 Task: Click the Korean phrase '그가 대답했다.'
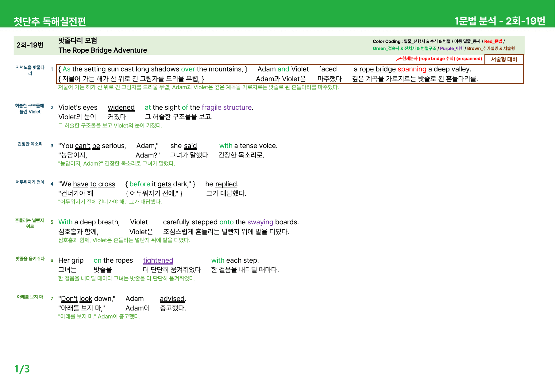226,193
